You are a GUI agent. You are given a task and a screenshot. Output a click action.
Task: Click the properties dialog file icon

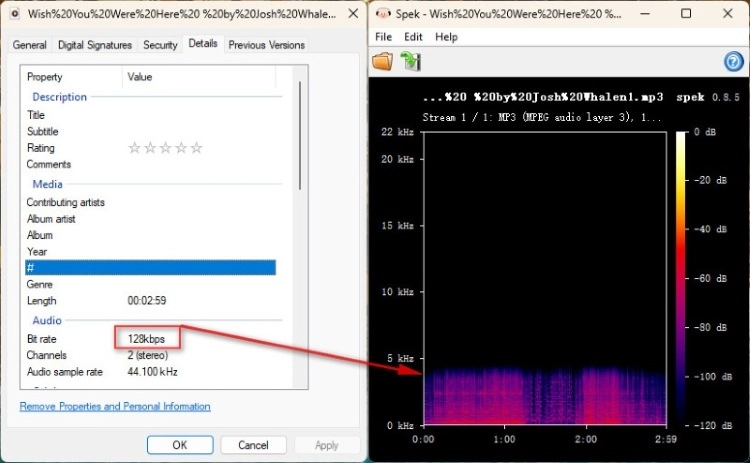pos(15,14)
